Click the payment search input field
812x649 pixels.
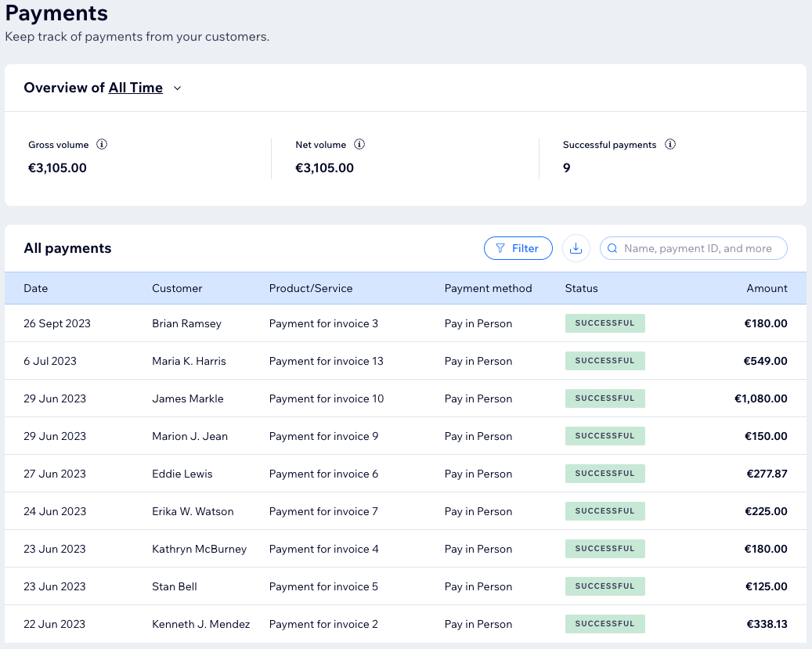(x=701, y=248)
